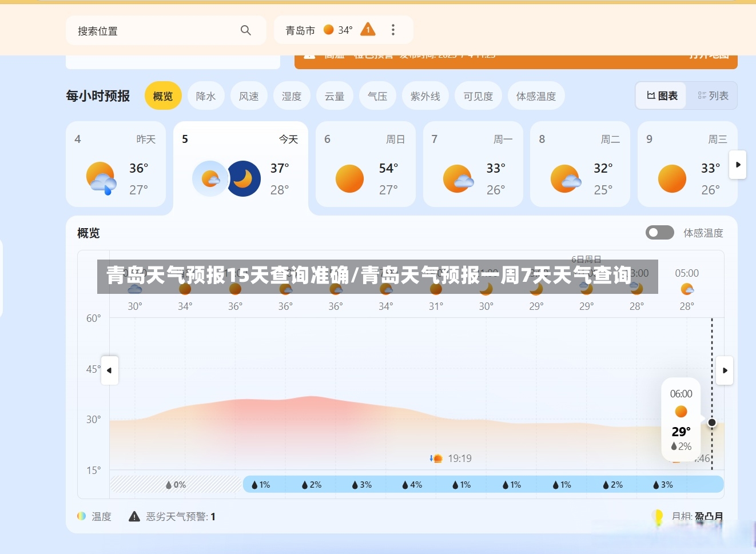Click the night moon icon for today

pyautogui.click(x=244, y=179)
